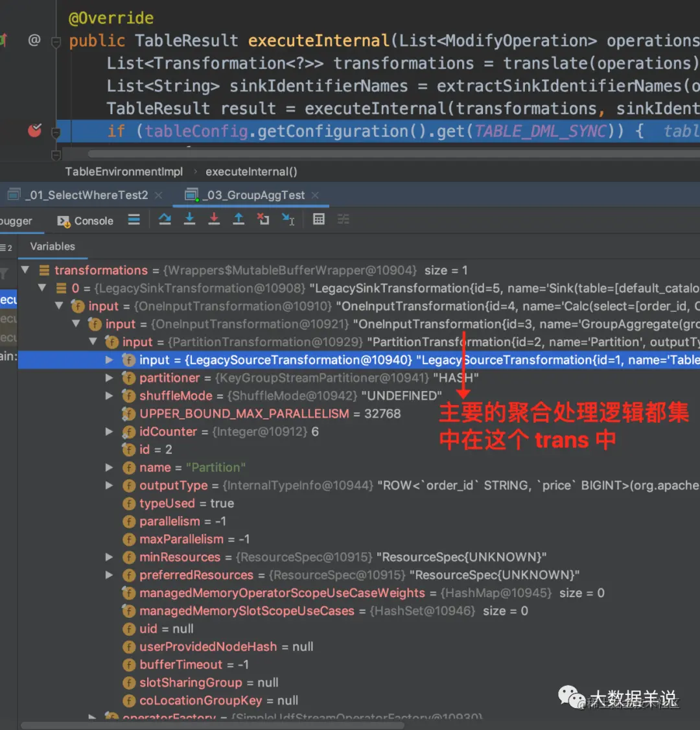Click the field icon of the preferredResources row
700x730 pixels.
pyautogui.click(x=128, y=575)
